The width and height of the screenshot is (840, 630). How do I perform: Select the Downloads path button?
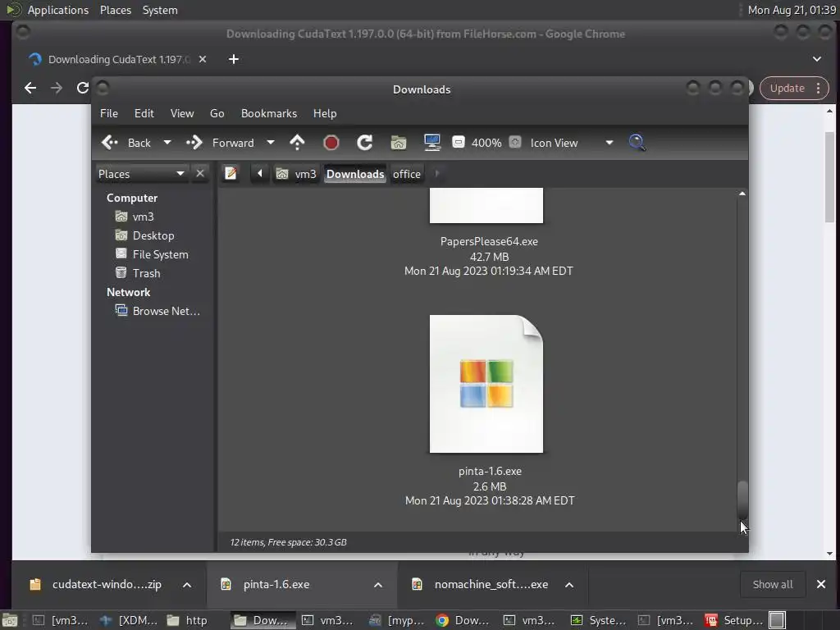[x=355, y=174]
